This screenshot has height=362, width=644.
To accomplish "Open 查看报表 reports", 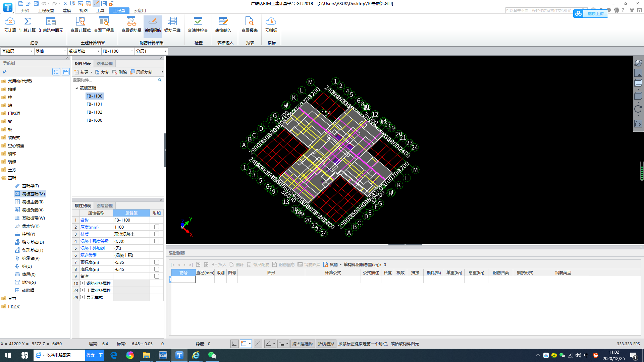I will click(x=250, y=25).
